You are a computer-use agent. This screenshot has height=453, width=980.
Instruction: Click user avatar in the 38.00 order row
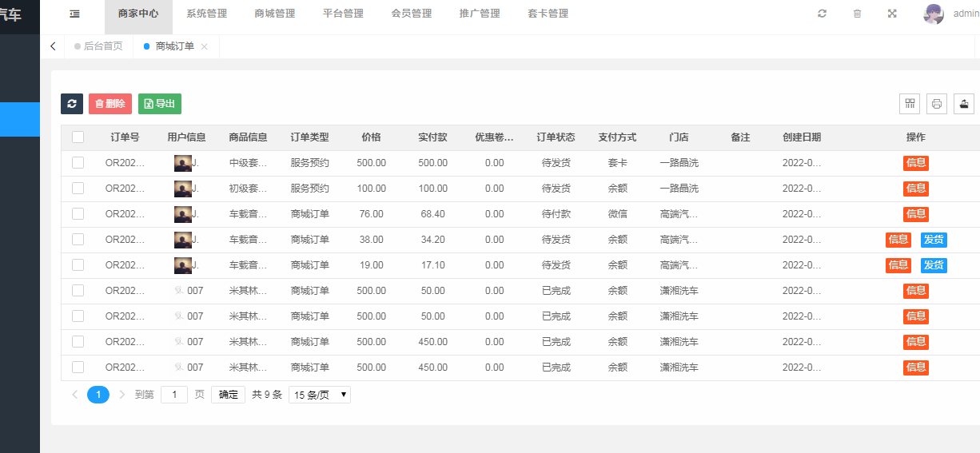[183, 240]
